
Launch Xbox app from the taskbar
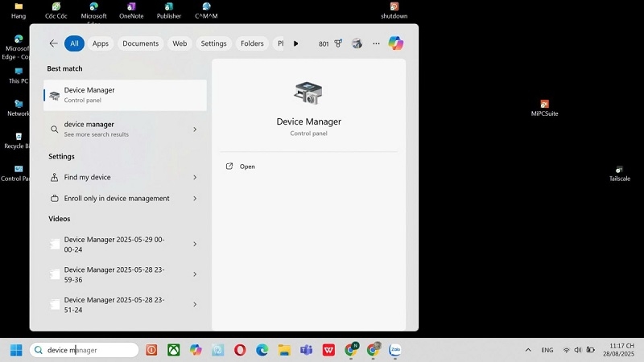[x=173, y=350]
